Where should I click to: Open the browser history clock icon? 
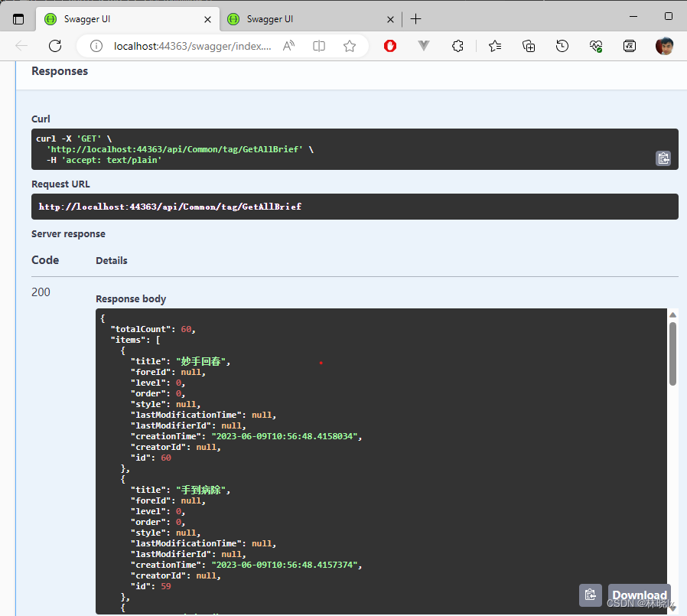click(x=562, y=46)
